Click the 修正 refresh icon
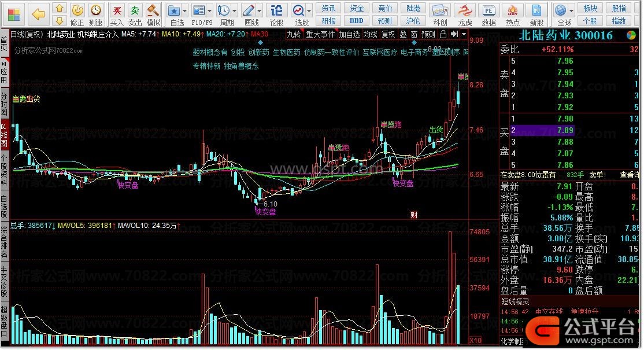Viewport: 644px width, 350px height. click(x=77, y=10)
